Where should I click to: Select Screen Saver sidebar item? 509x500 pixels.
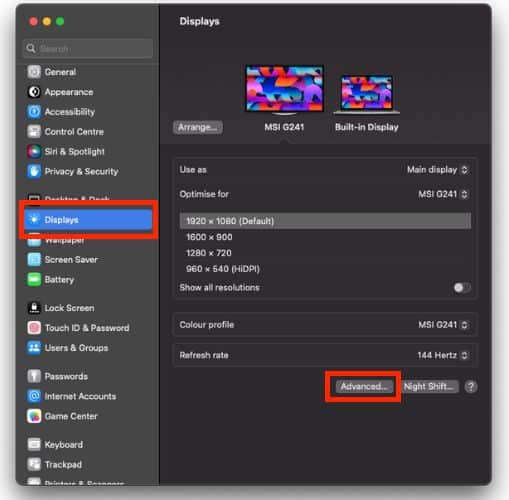click(x=71, y=260)
